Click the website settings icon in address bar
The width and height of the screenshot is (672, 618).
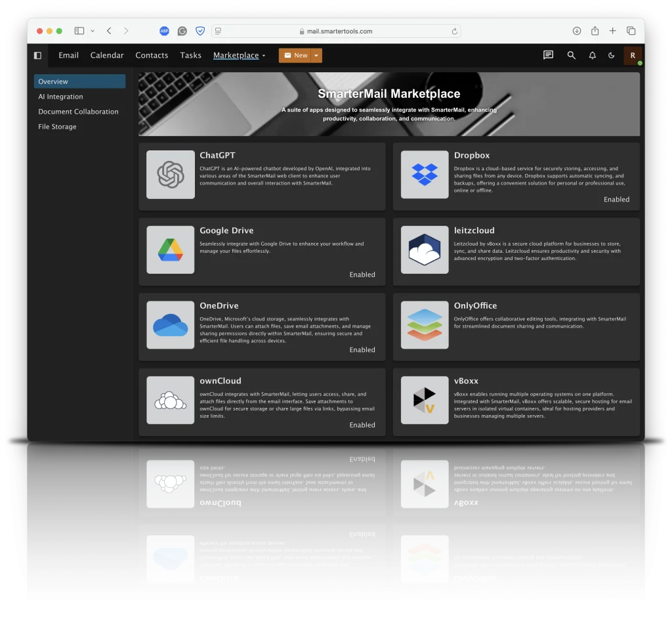[x=218, y=31]
